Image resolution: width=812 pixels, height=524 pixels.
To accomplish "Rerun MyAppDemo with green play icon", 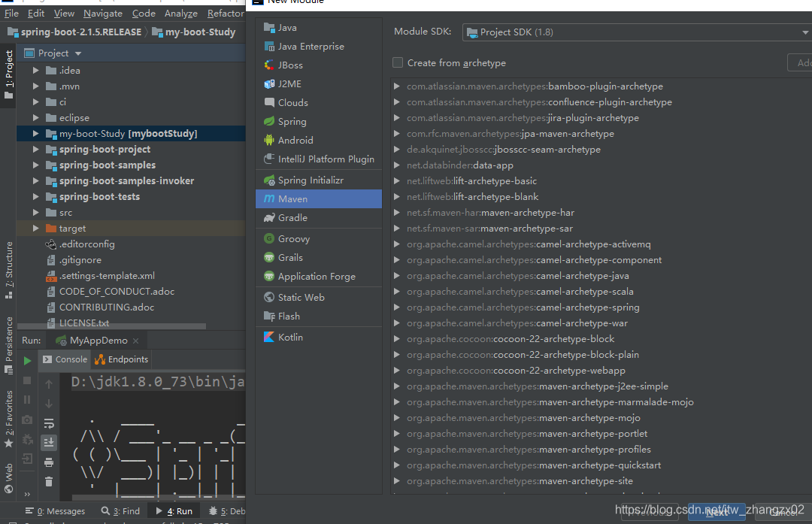I will tap(28, 360).
